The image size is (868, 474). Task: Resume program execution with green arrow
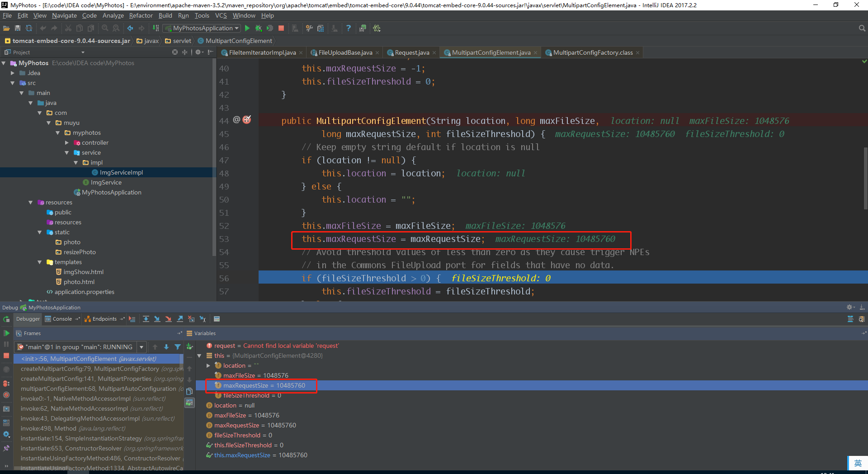point(6,334)
